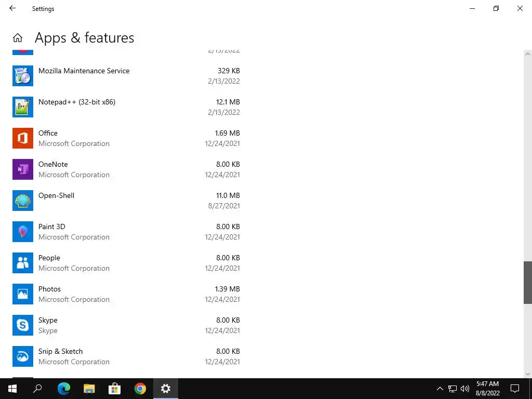532x399 pixels.
Task: Click the 1.39 MB size value
Action: click(228, 289)
